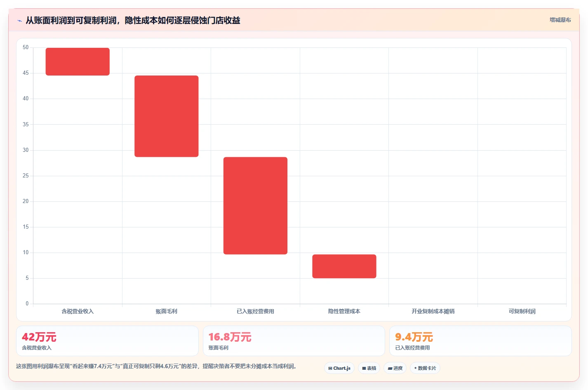Open the 9.4万元 已入账经营费用 data card
588x390 pixels.
coord(480,341)
